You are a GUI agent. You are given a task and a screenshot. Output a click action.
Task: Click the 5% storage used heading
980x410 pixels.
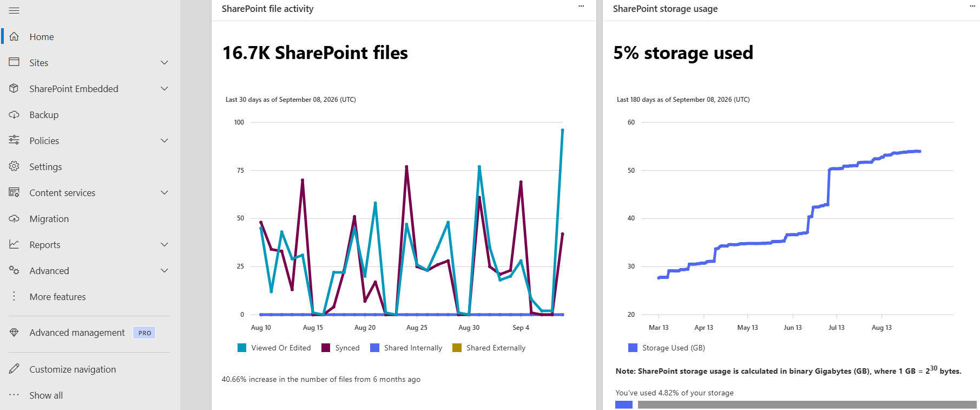tap(683, 53)
